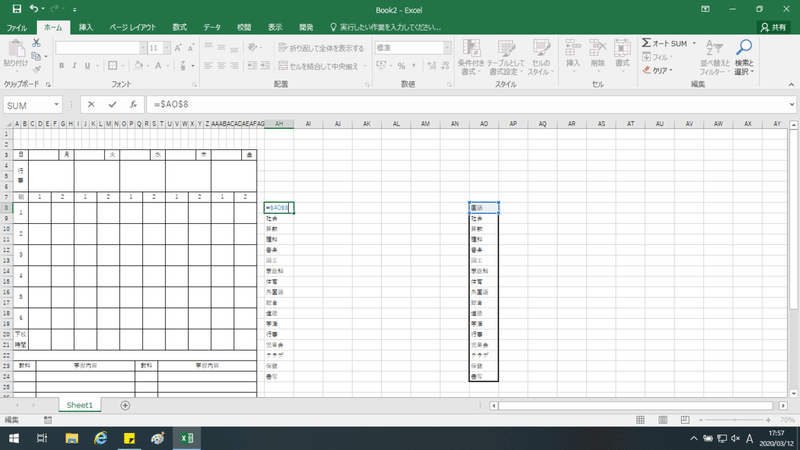Screen dimensions: 800x450
Task: Open Sort and Filter menu
Action: tap(715, 57)
